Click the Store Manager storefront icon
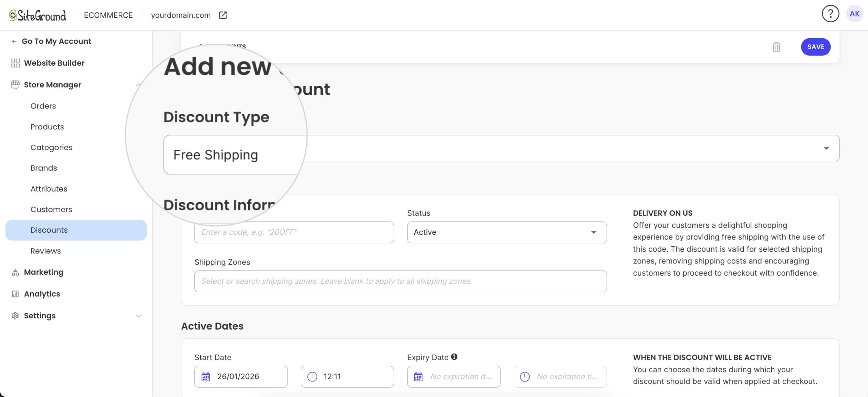 pyautogui.click(x=15, y=85)
